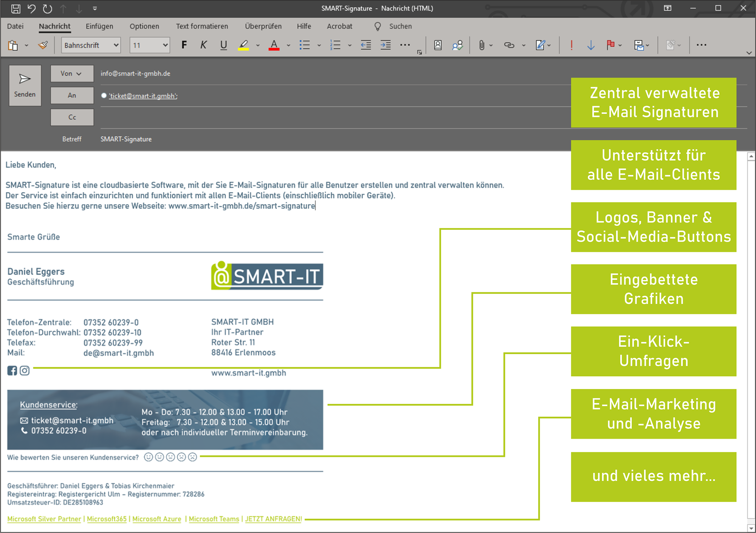The width and height of the screenshot is (756, 533).
Task: Click the red follow-up flag
Action: [610, 45]
